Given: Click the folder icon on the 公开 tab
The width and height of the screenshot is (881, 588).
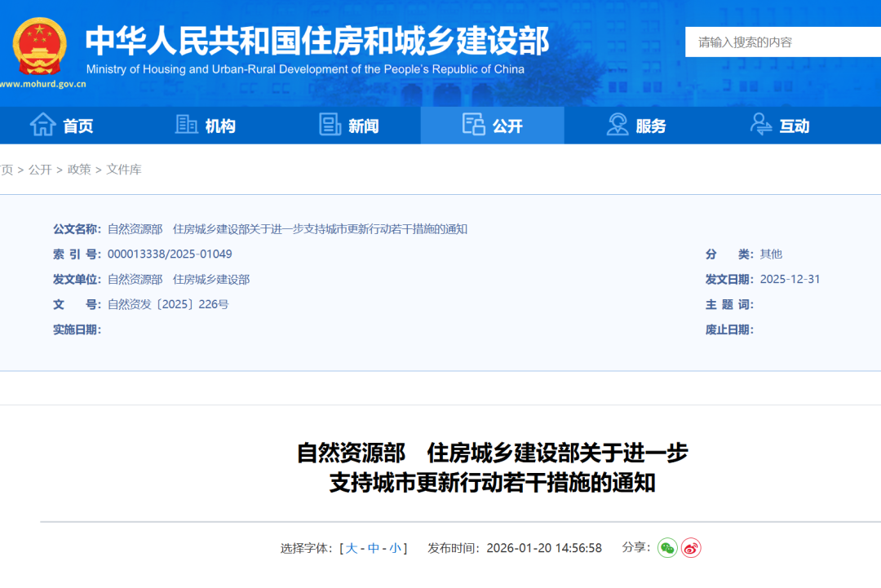Looking at the screenshot, I should coord(473,123).
